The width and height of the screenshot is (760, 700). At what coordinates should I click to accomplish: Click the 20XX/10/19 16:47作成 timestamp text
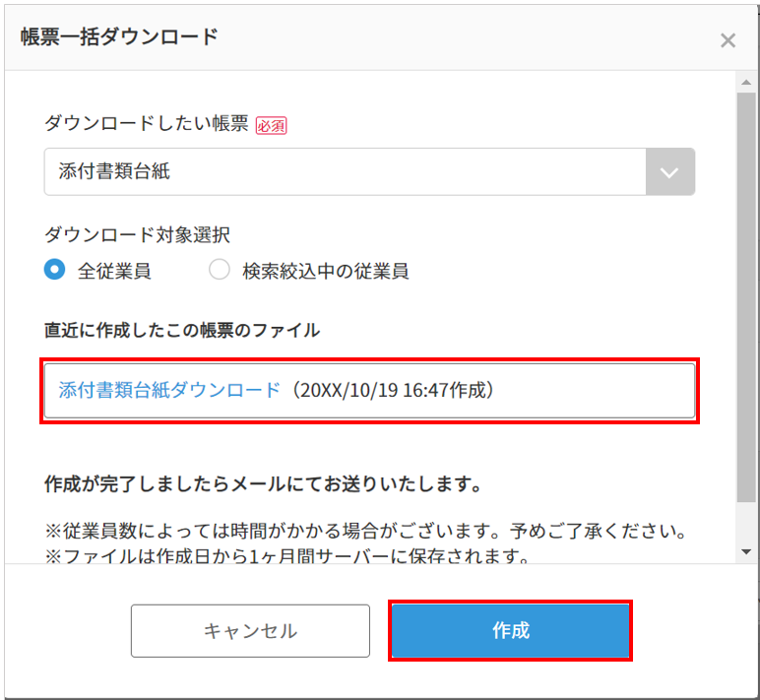394,390
